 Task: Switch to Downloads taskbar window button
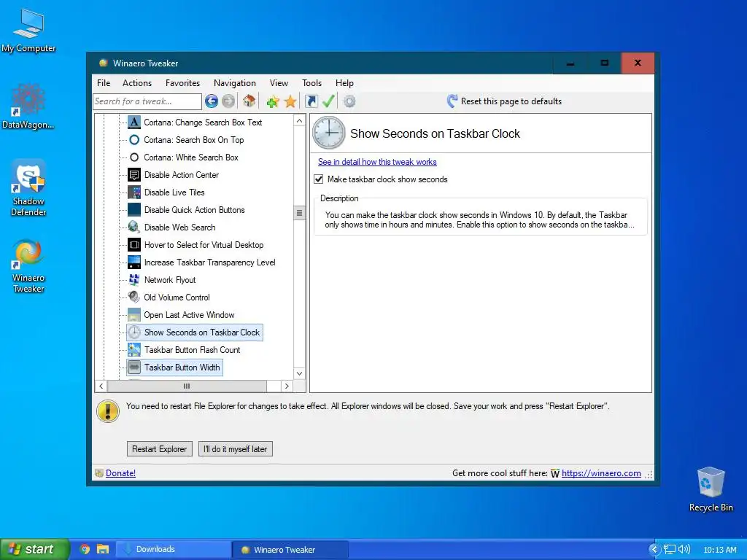click(x=174, y=550)
